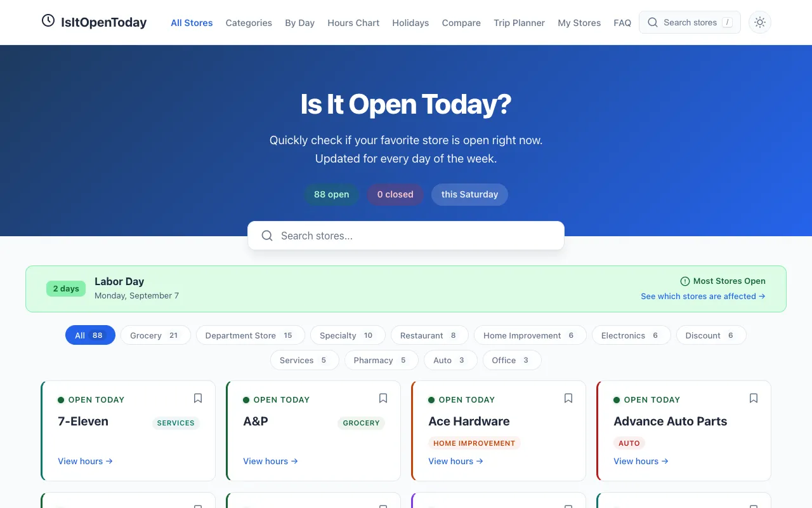Open the All Stores nav tab
Screen dimensions: 812x508
point(192,23)
